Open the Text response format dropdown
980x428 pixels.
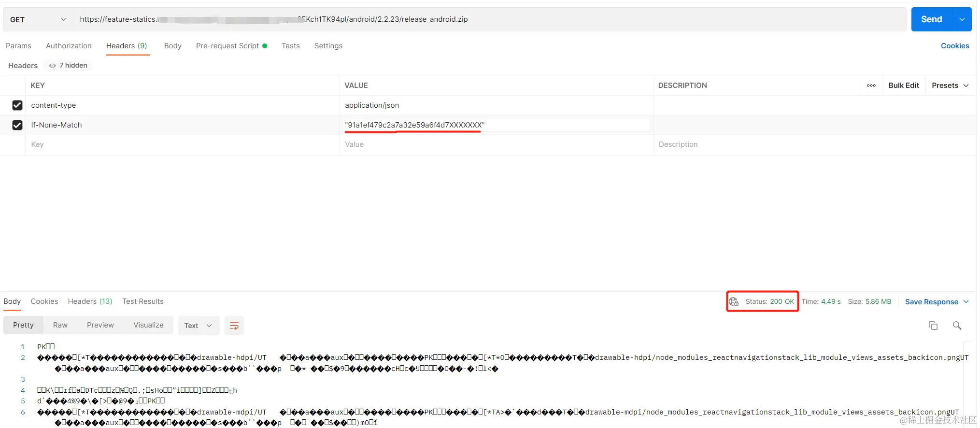pyautogui.click(x=199, y=326)
